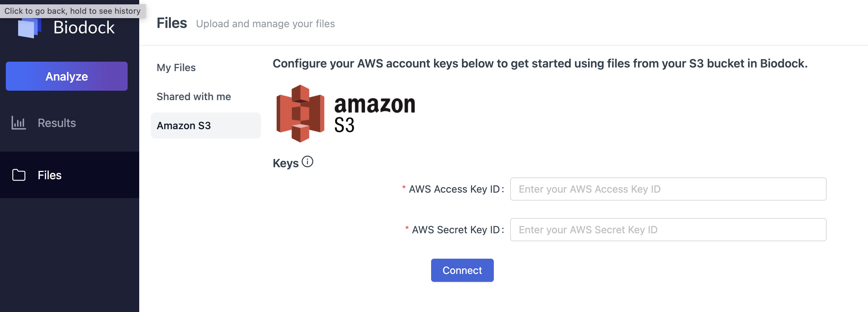Select the Amazon S3 tab

point(206,126)
